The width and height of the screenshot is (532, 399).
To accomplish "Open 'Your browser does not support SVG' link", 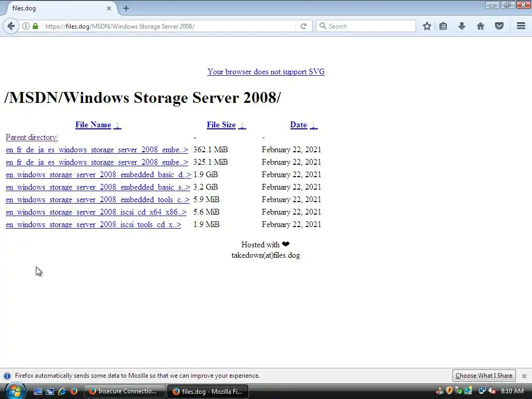I will pos(266,72).
